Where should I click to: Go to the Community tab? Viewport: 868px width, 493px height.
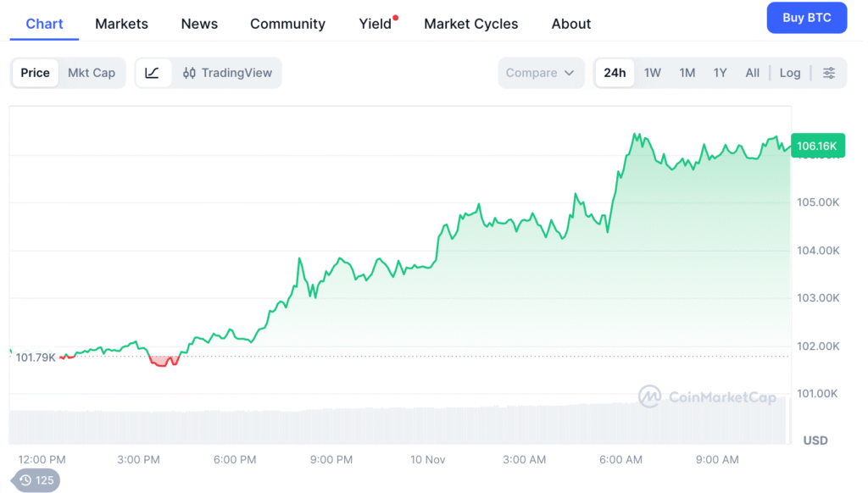[287, 24]
